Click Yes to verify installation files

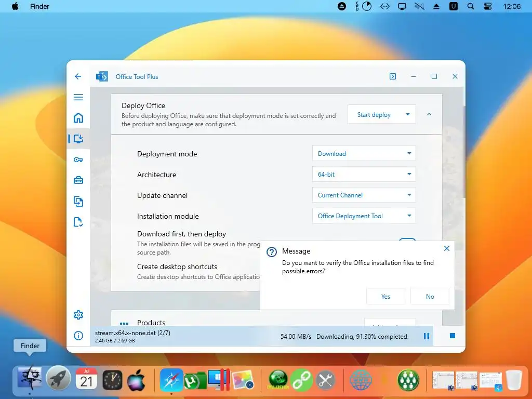pyautogui.click(x=386, y=296)
